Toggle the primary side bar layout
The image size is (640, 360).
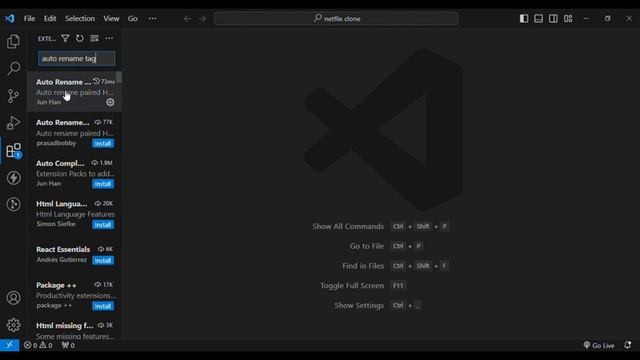click(x=524, y=18)
